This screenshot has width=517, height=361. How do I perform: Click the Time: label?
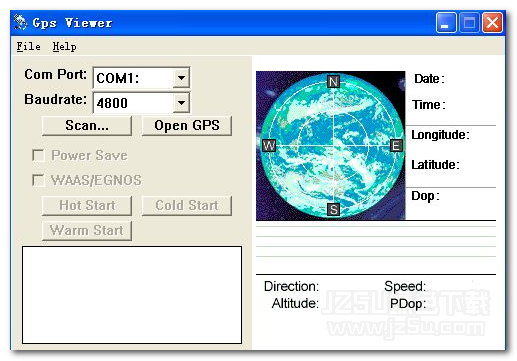point(429,105)
